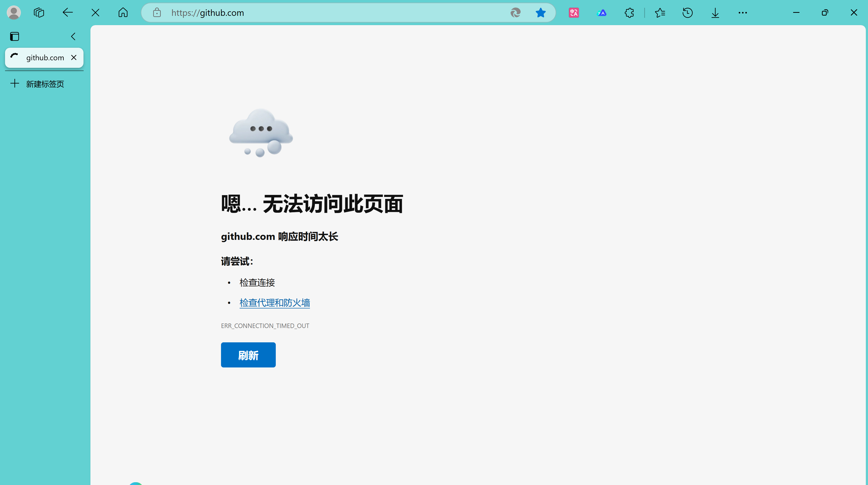Image resolution: width=868 pixels, height=485 pixels.
Task: Open the 检查代理和防火墙 link
Action: pos(275,303)
